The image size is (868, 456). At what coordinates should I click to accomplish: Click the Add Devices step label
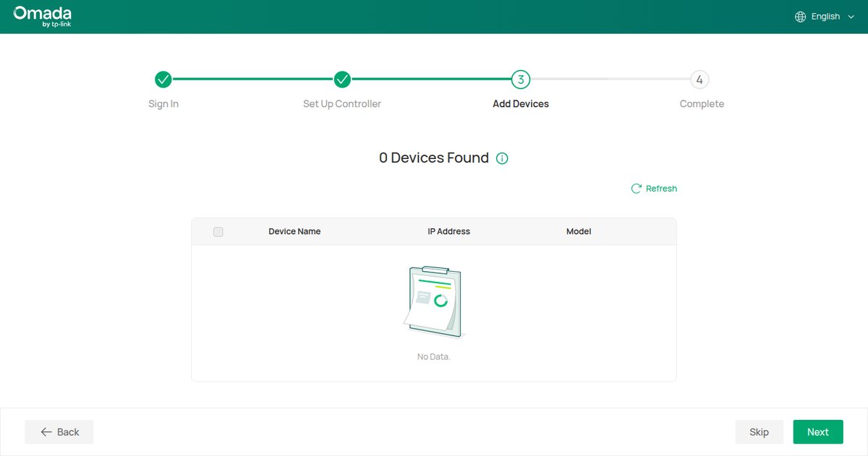point(521,104)
